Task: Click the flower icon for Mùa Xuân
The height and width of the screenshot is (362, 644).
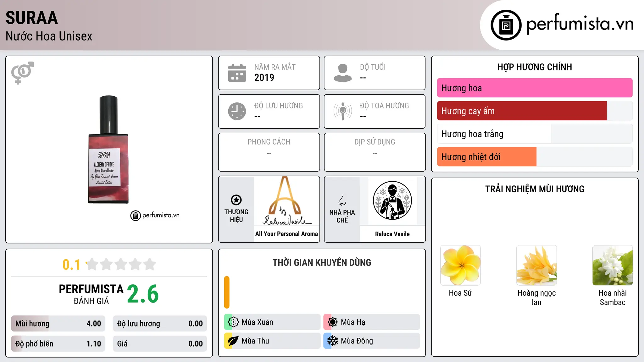Action: (233, 322)
